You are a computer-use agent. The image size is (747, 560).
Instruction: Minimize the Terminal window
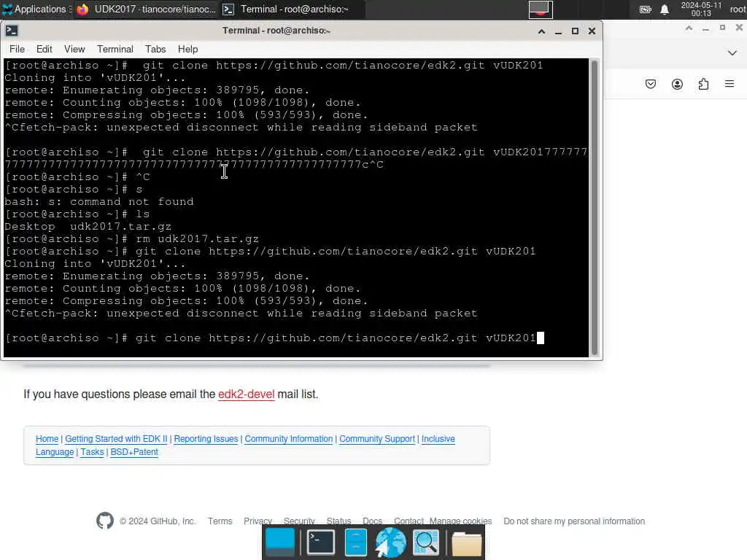[558, 31]
